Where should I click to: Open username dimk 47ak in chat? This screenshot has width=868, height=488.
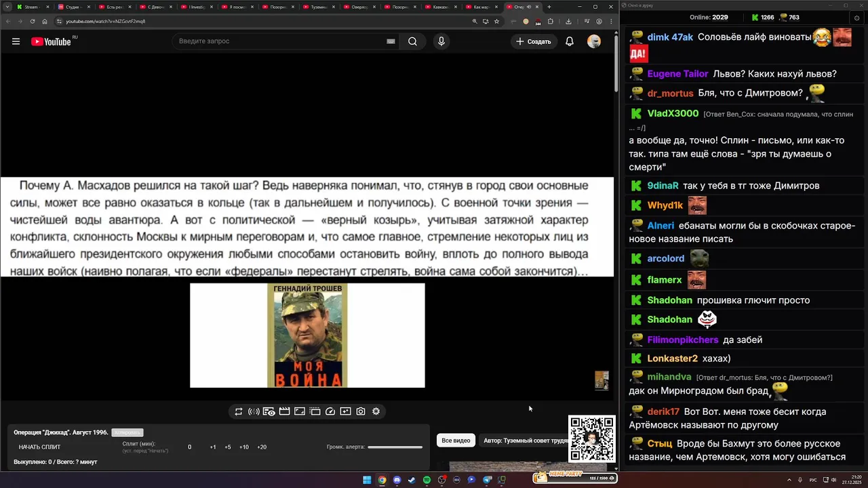[x=670, y=37]
